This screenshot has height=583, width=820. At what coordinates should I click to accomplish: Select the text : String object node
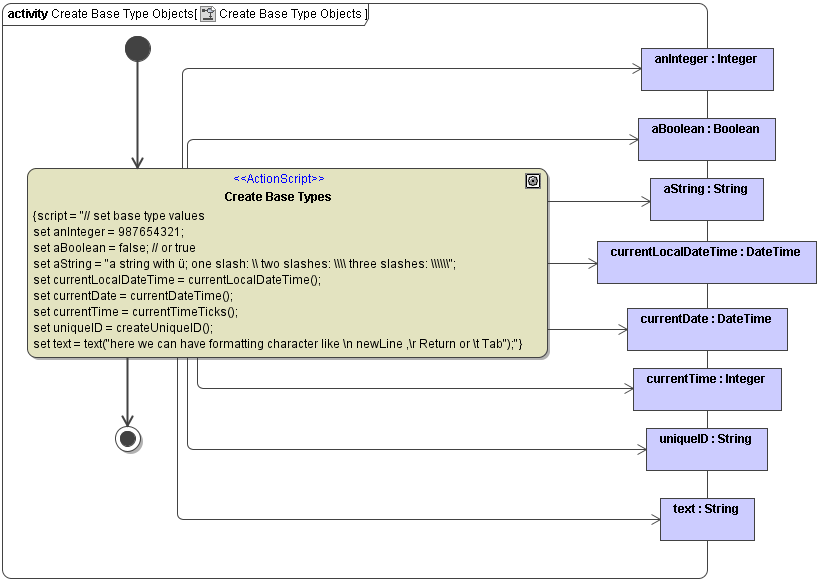(707, 519)
